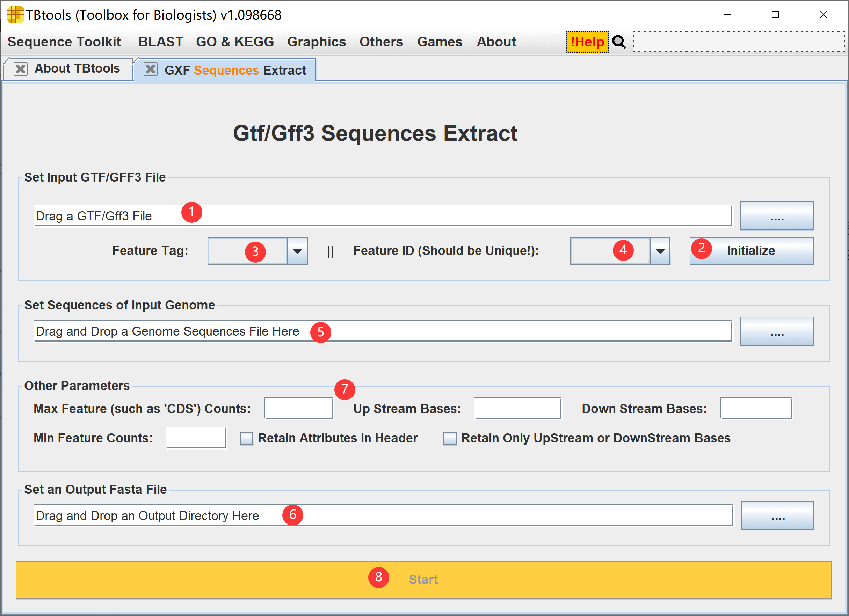Click the Initialize button
The image size is (849, 616).
[752, 251]
